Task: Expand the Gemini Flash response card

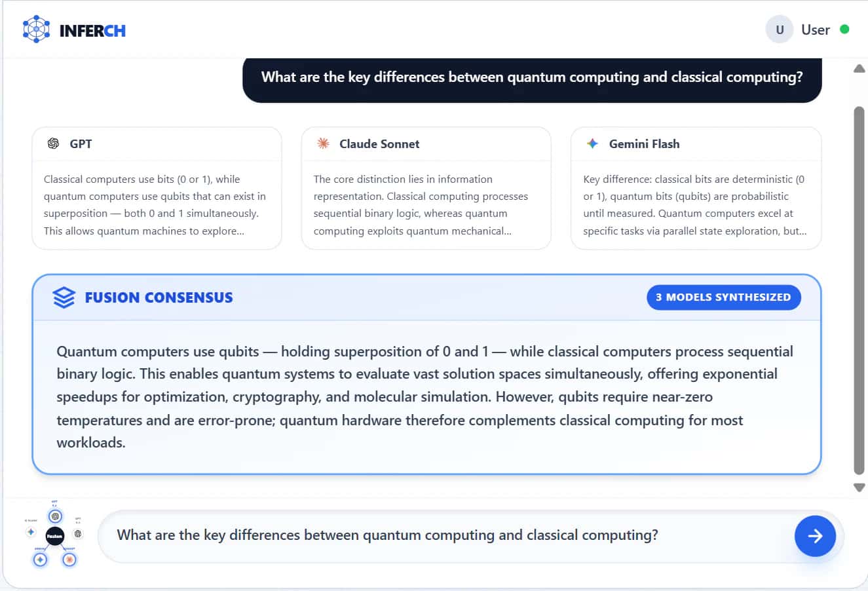Action: pyautogui.click(x=696, y=188)
